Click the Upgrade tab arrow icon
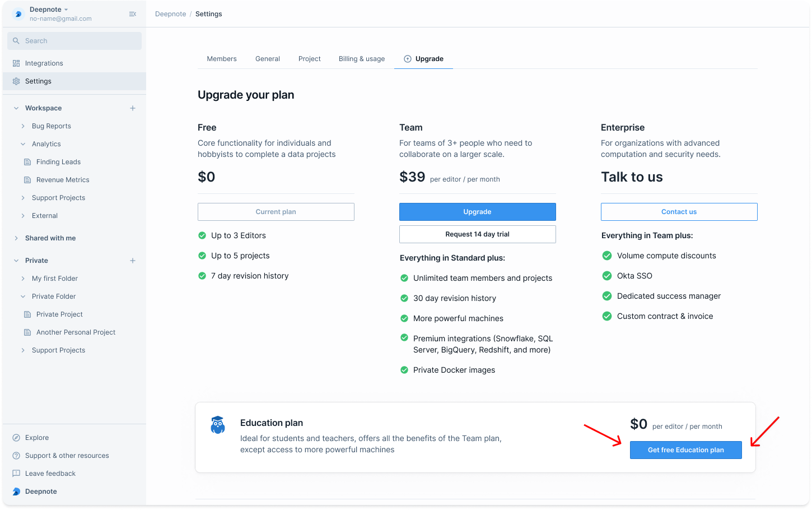The width and height of the screenshot is (812, 510). pos(408,59)
